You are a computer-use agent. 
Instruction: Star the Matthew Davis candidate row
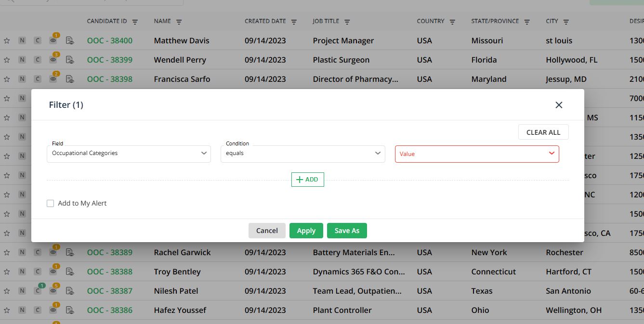pos(7,41)
